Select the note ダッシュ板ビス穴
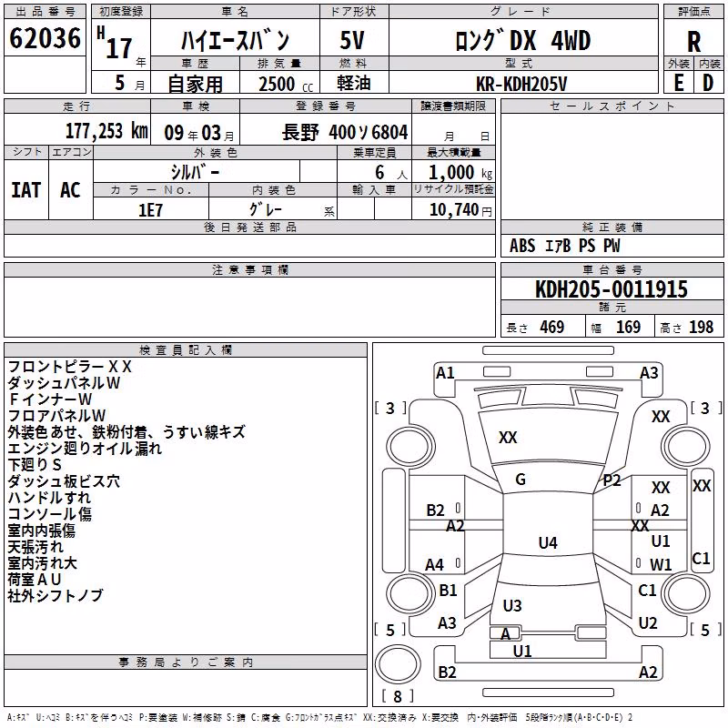This screenshot has height=728, width=728. [x=64, y=481]
